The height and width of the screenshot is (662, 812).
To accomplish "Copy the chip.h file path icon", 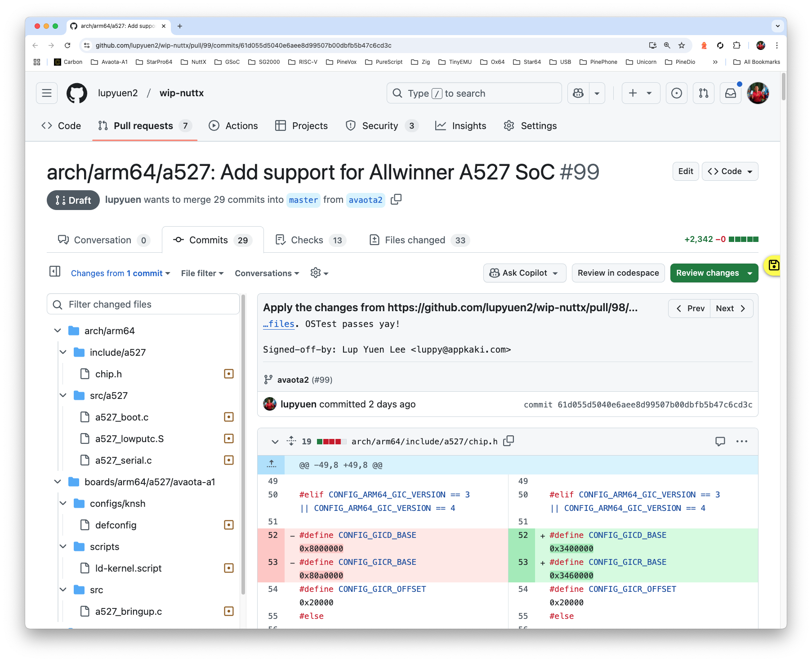I will [x=508, y=441].
